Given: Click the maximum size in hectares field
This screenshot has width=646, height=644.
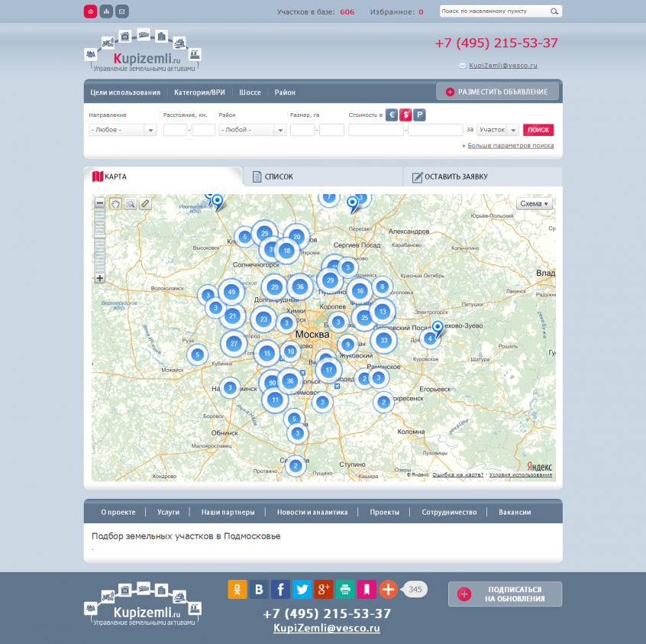Looking at the screenshot, I should pyautogui.click(x=331, y=130).
